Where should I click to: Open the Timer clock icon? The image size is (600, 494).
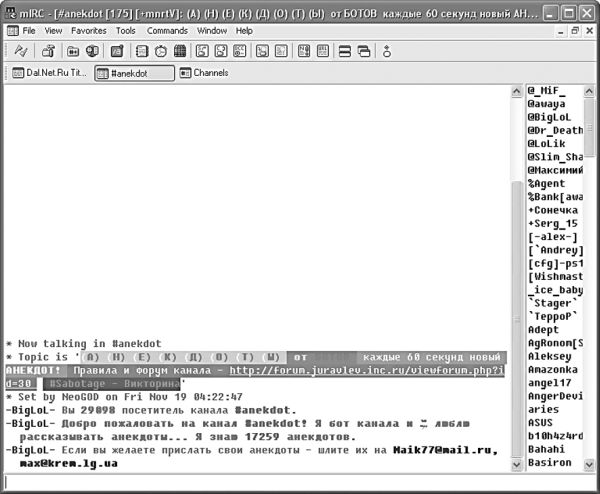(x=161, y=51)
